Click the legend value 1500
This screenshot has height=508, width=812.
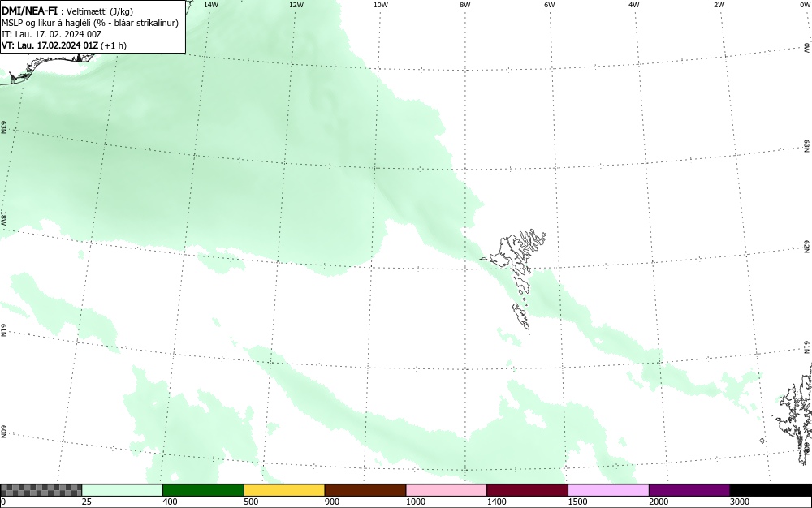[x=577, y=502]
